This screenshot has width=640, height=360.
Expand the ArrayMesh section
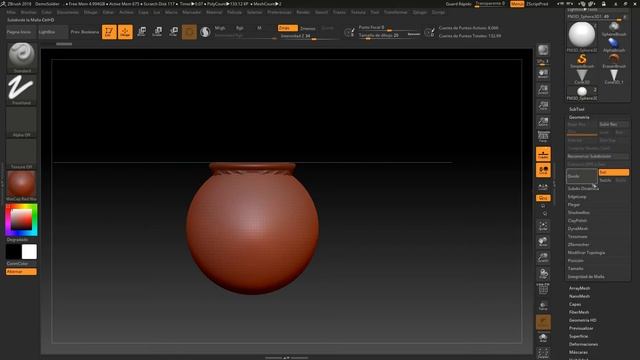point(580,288)
